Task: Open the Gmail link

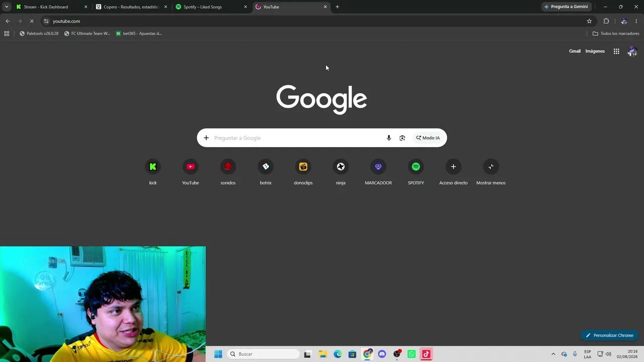Action: pyautogui.click(x=575, y=51)
